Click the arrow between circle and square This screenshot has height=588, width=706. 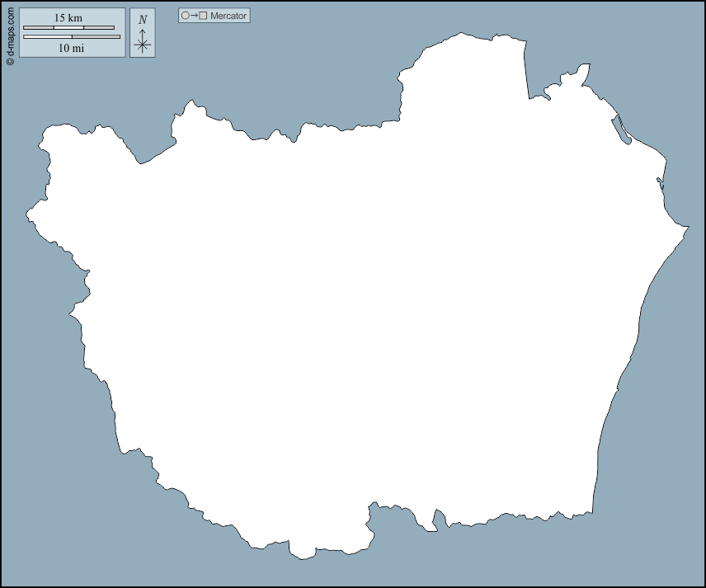coord(194,16)
